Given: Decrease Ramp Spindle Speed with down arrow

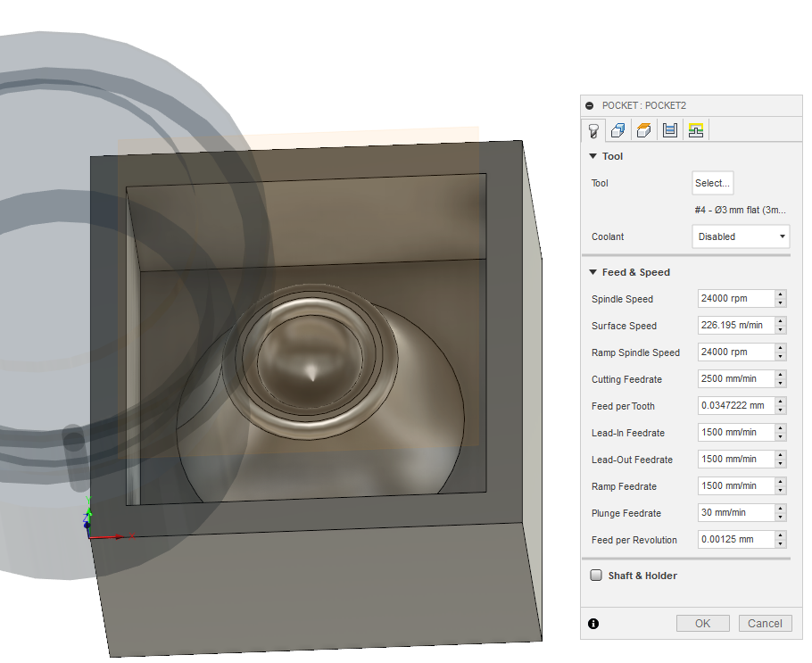Looking at the screenshot, I should [x=781, y=357].
